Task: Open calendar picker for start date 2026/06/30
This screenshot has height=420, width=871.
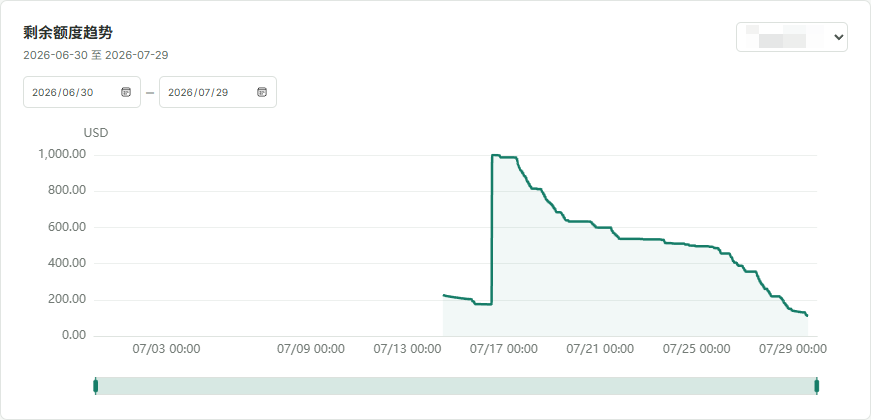Action: click(x=126, y=92)
